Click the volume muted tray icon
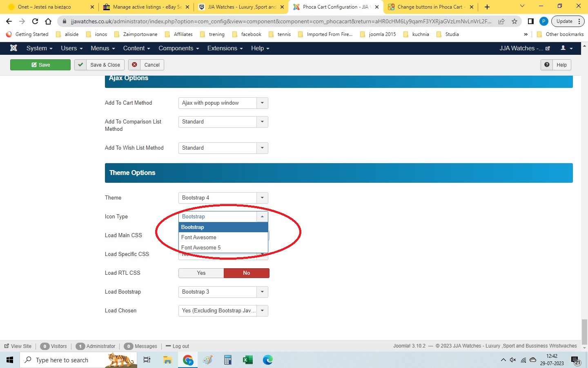Viewport: 588px width, 368px height. pyautogui.click(x=513, y=360)
